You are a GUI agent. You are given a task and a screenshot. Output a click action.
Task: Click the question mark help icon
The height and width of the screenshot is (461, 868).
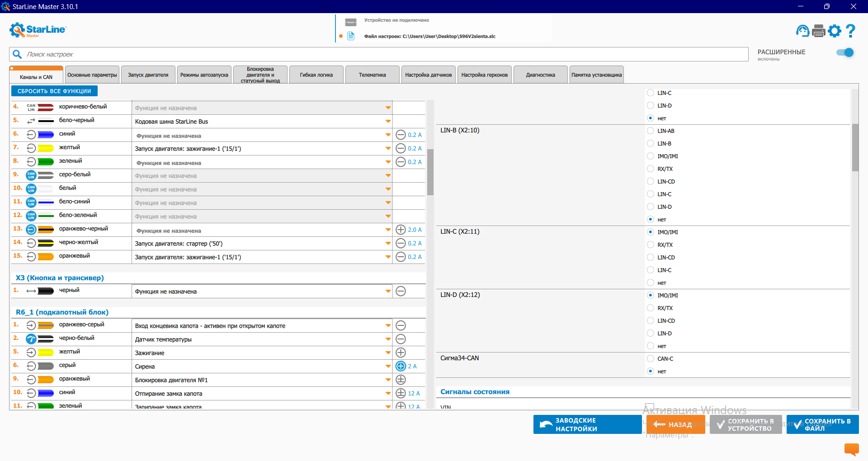(850, 31)
